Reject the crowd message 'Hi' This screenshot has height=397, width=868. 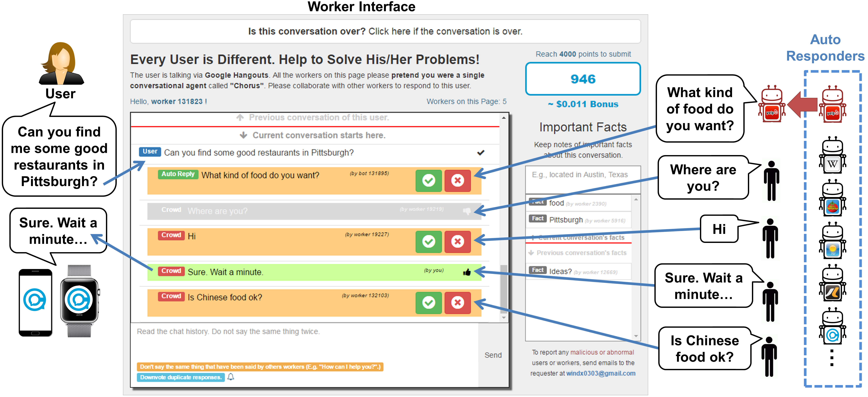457,242
